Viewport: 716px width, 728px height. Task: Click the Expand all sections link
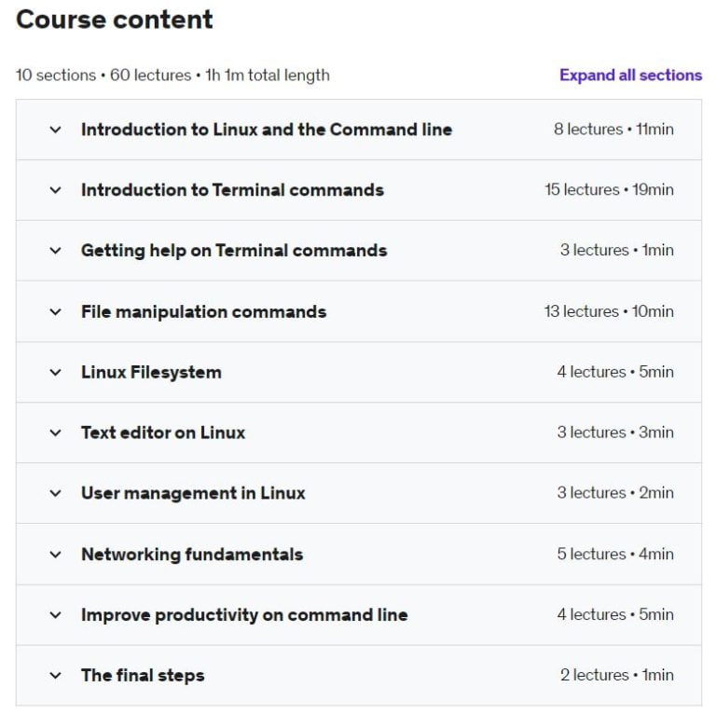(630, 76)
